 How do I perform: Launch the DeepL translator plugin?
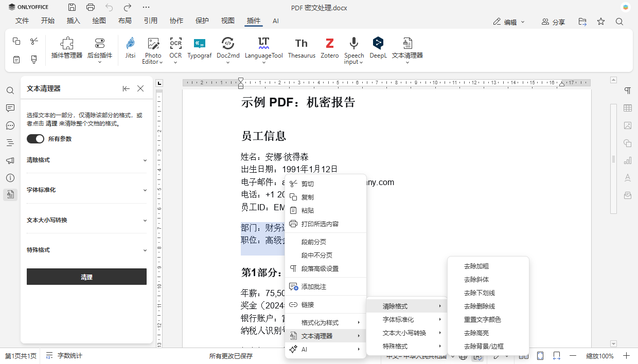coord(378,49)
